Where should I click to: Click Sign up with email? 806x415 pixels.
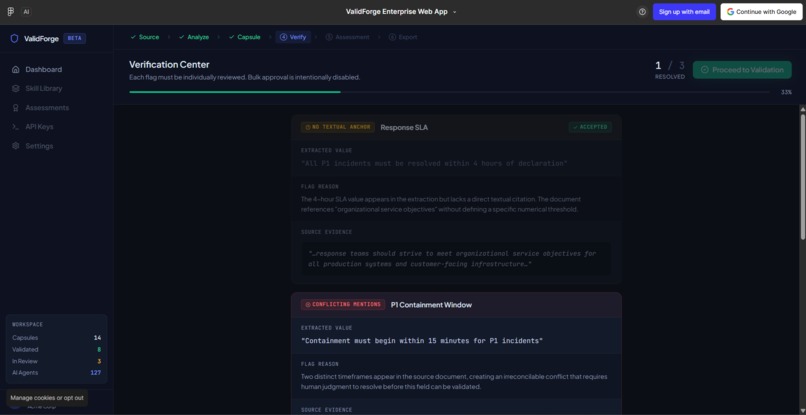click(684, 12)
